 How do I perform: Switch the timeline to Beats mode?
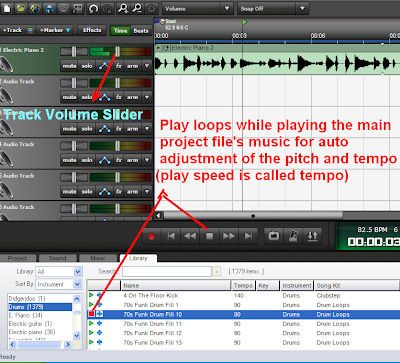[x=141, y=31]
